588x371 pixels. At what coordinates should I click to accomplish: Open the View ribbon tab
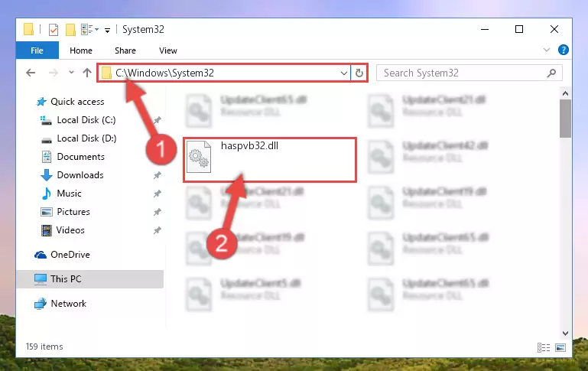(168, 50)
